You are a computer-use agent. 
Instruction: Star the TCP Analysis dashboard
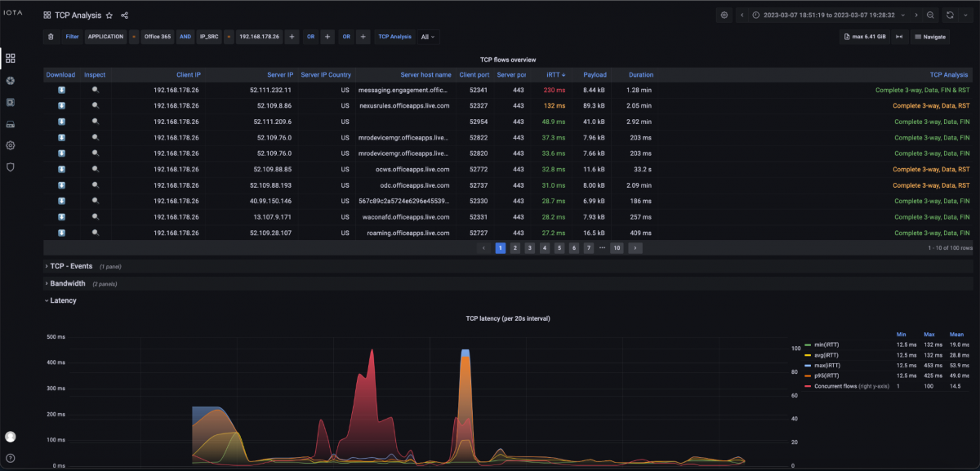click(109, 16)
